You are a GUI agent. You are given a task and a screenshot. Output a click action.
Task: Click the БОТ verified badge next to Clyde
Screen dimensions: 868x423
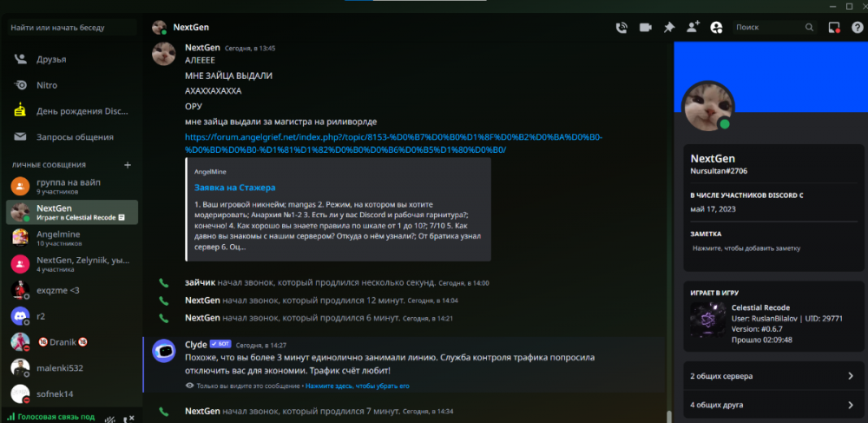click(x=220, y=344)
